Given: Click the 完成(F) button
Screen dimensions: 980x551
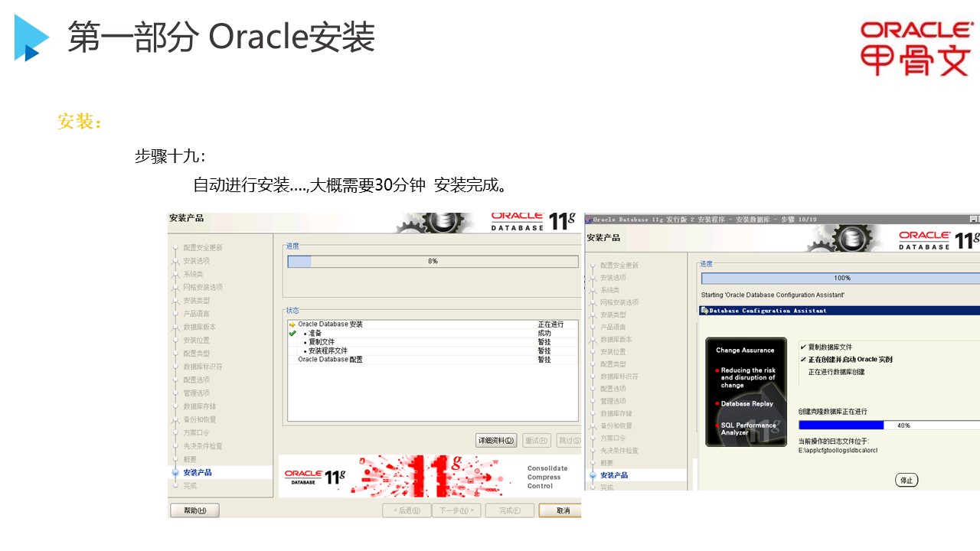Looking at the screenshot, I should [510, 510].
